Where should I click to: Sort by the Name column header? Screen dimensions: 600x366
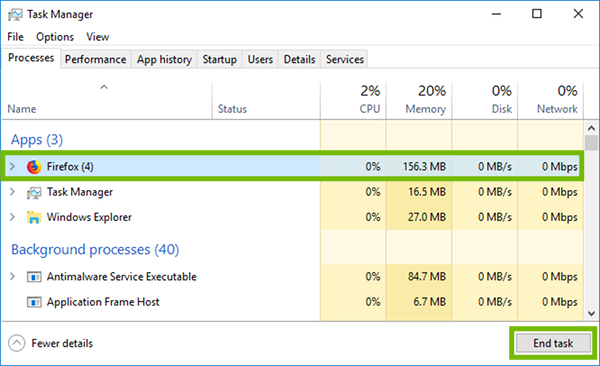pyautogui.click(x=107, y=101)
